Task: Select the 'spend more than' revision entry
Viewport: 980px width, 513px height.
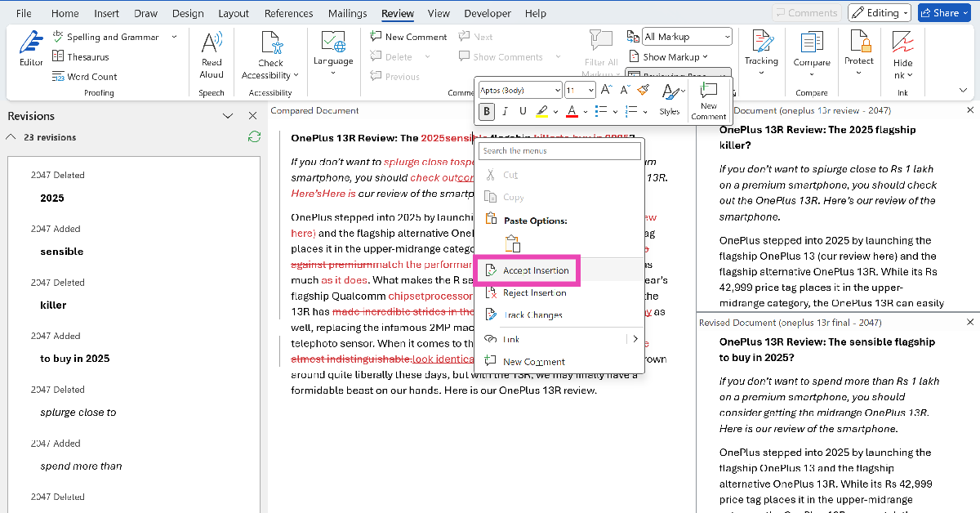Action: [x=81, y=466]
